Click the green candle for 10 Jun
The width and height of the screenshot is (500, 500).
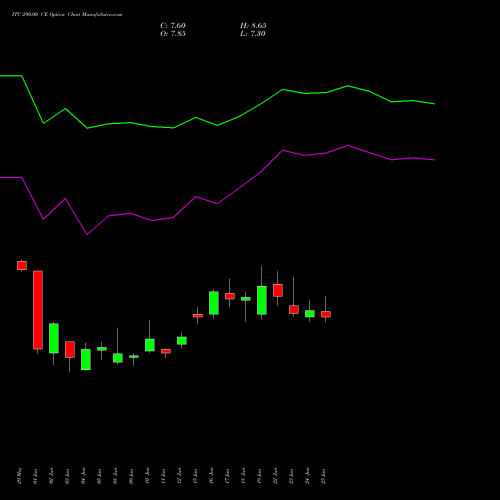coord(150,345)
